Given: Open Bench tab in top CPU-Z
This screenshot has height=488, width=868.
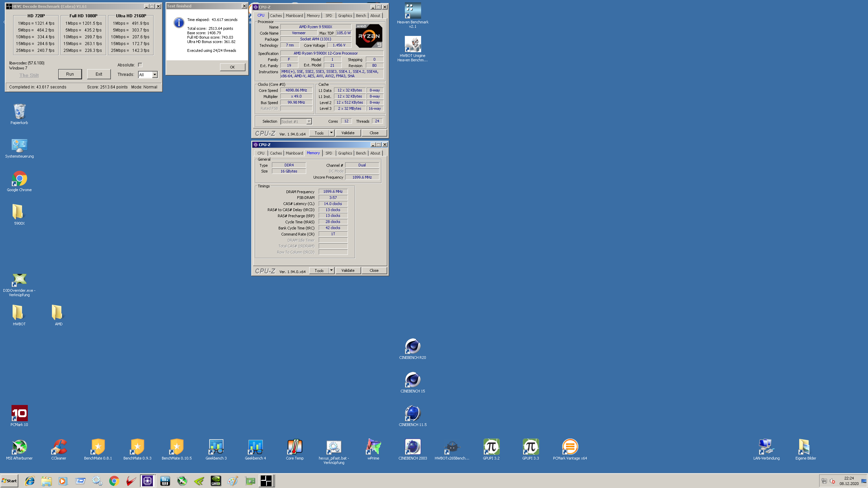Looking at the screenshot, I should click(361, 16).
